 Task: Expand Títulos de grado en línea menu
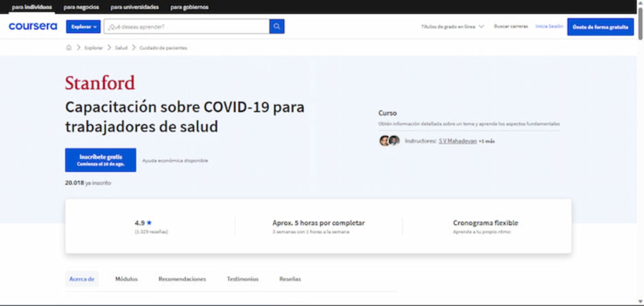tap(452, 27)
